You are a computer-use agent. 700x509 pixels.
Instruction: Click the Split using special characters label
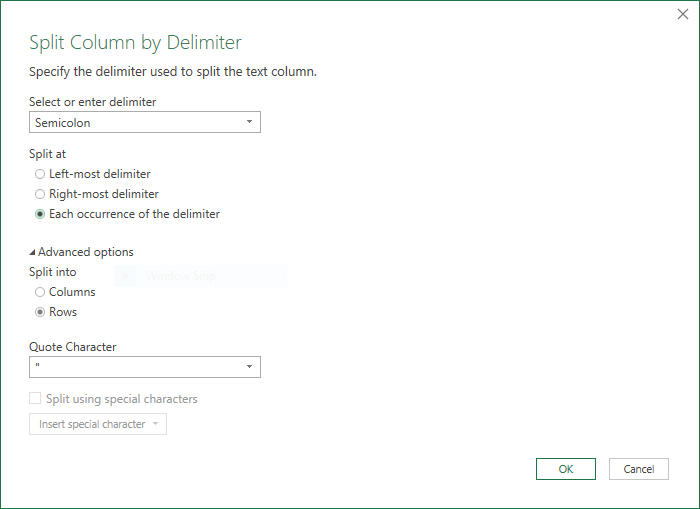[121, 399]
